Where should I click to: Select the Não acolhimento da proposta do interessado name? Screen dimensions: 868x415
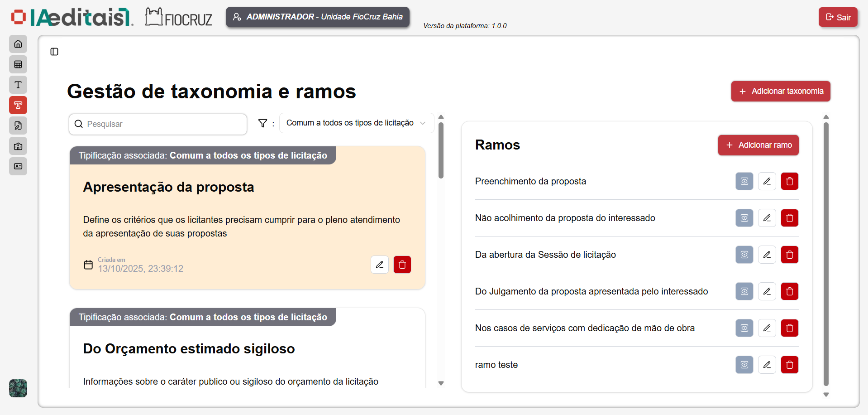pos(565,218)
